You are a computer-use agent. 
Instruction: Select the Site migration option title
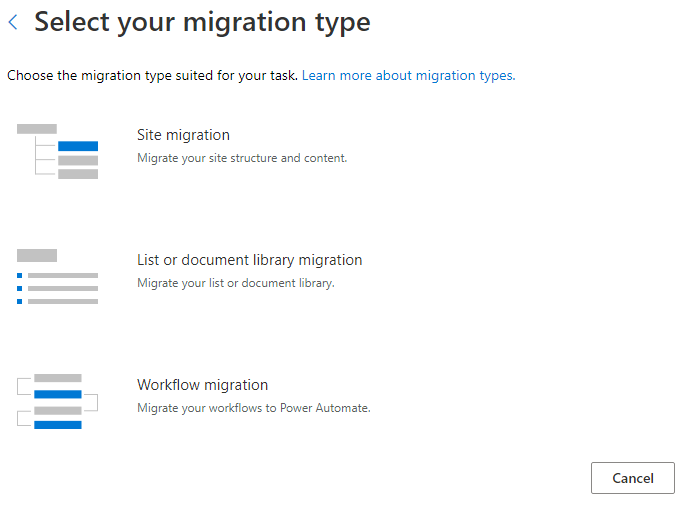tap(183, 135)
